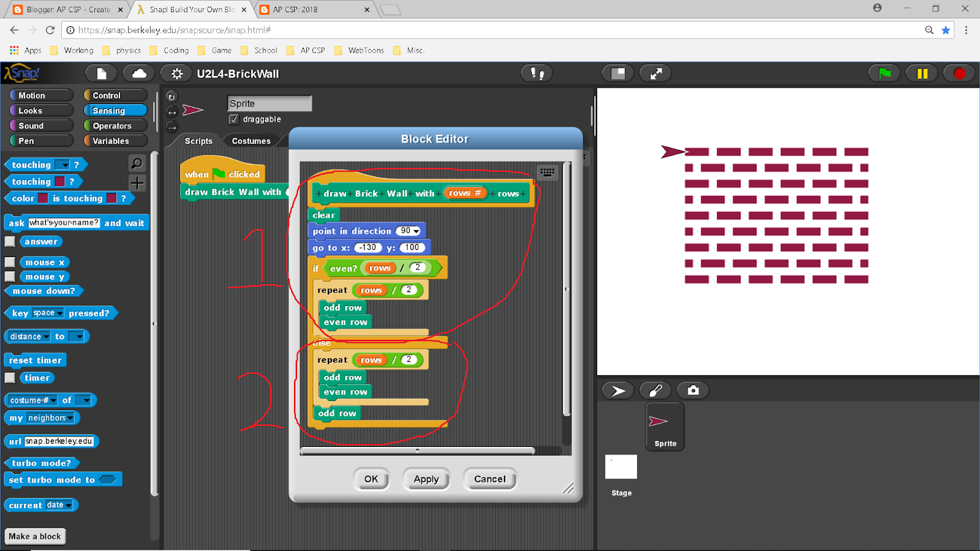Click Apply in the Block Editor

click(426, 479)
